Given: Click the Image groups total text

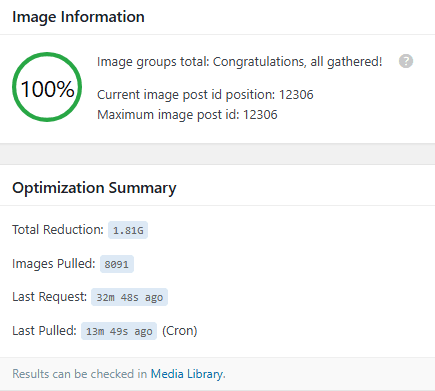Looking at the screenshot, I should pyautogui.click(x=240, y=62).
